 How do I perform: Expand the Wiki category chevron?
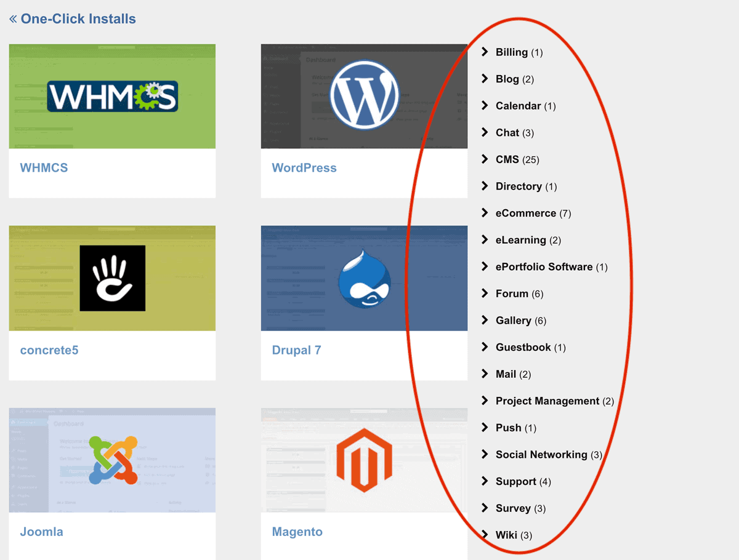click(x=485, y=534)
